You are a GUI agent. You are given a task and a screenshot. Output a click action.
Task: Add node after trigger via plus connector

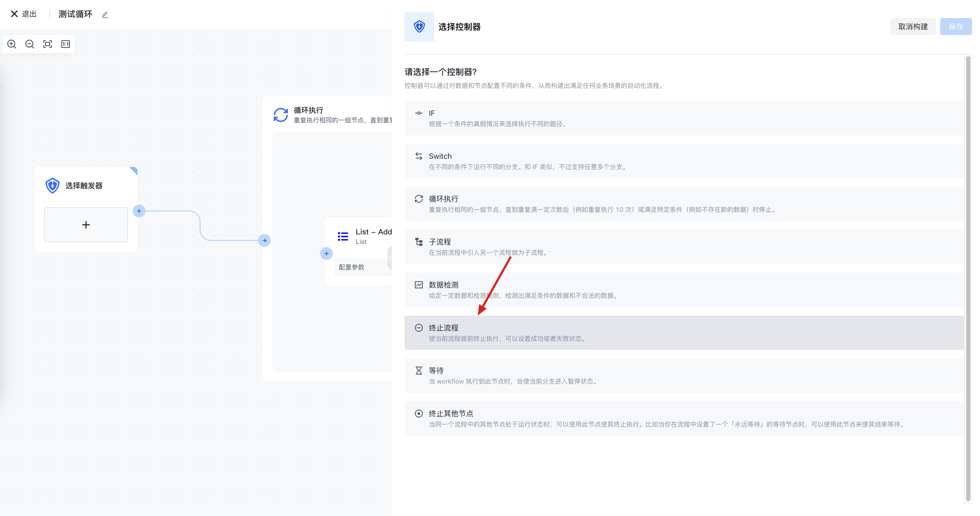139,211
